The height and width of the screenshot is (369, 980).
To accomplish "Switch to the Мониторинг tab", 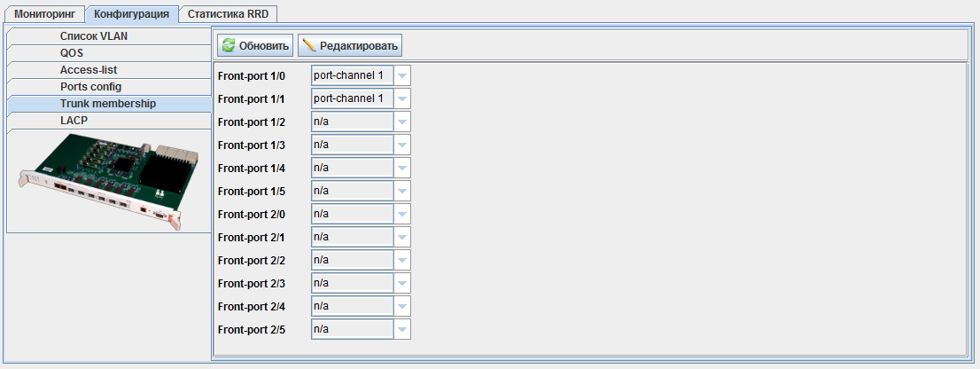I will pyautogui.click(x=47, y=14).
